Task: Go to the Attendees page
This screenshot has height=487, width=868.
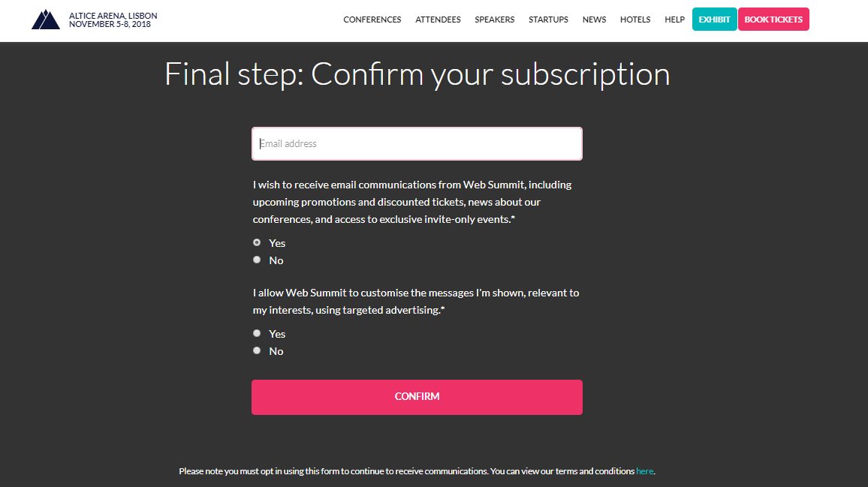Action: tap(438, 20)
